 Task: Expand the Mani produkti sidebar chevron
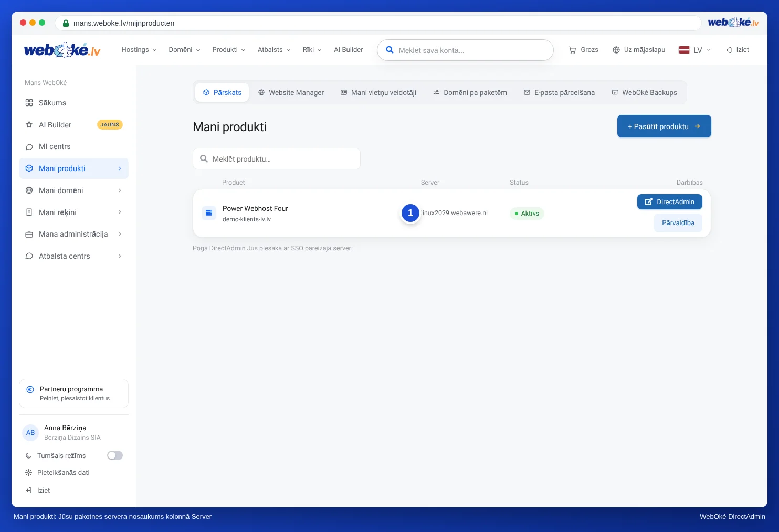pyautogui.click(x=120, y=168)
